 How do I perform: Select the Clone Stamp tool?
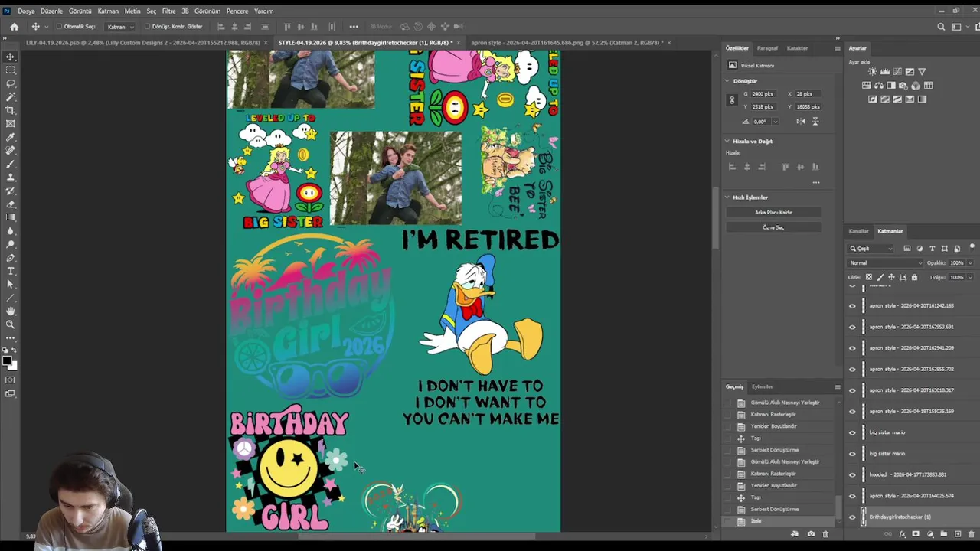click(x=11, y=177)
